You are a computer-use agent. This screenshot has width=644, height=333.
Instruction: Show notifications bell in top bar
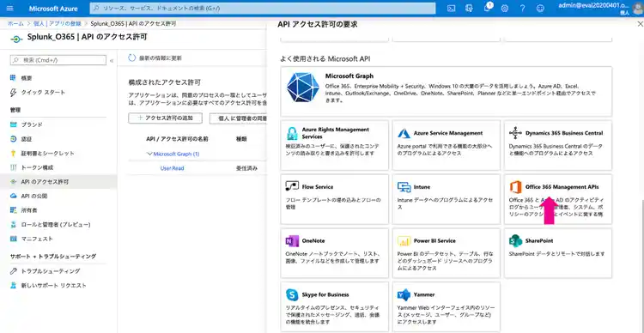pyautogui.click(x=487, y=9)
